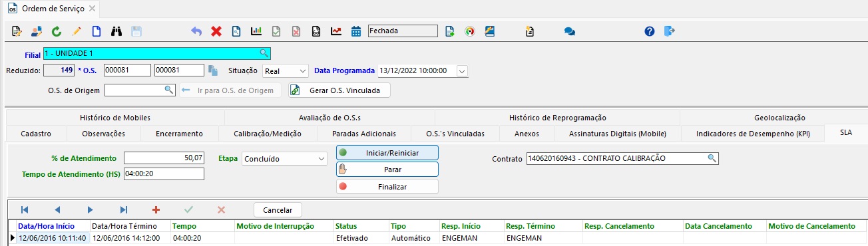Click the blank new document icon
The image size is (868, 246).
[x=97, y=31]
